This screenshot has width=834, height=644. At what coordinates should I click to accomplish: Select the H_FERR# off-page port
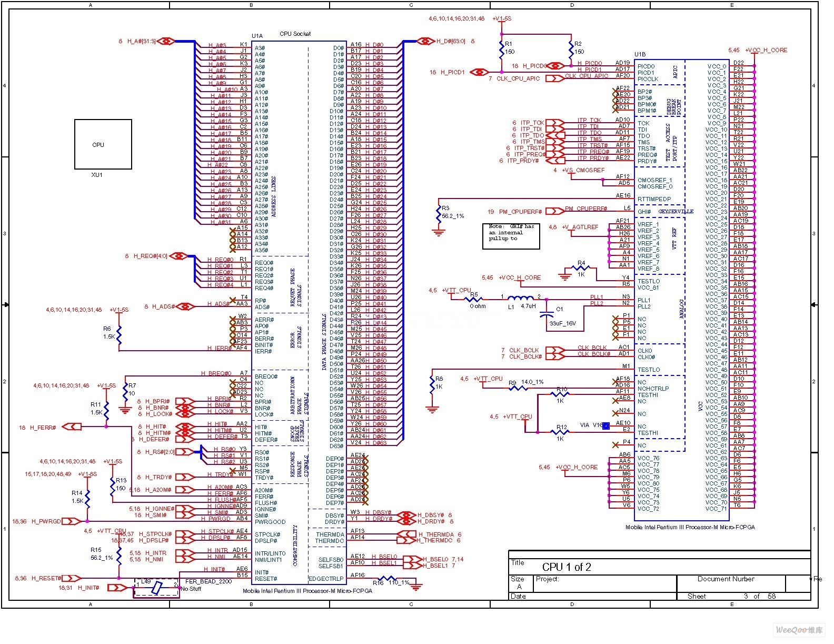coord(72,427)
